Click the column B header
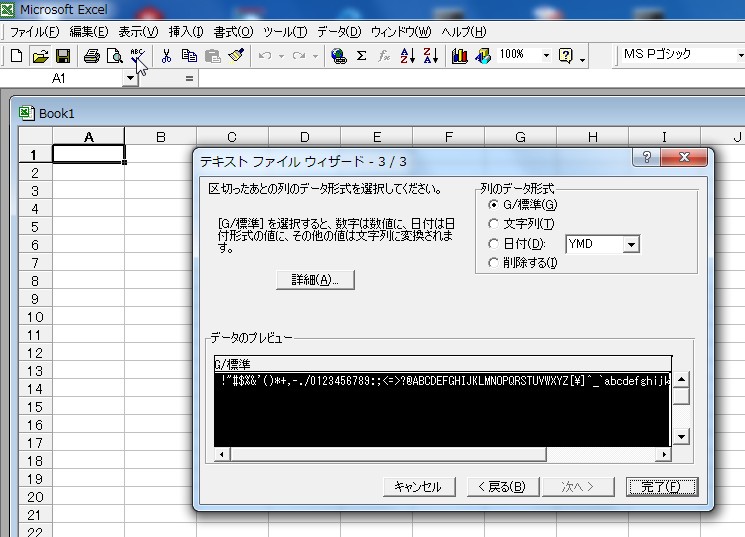The image size is (745, 537). pos(161,137)
